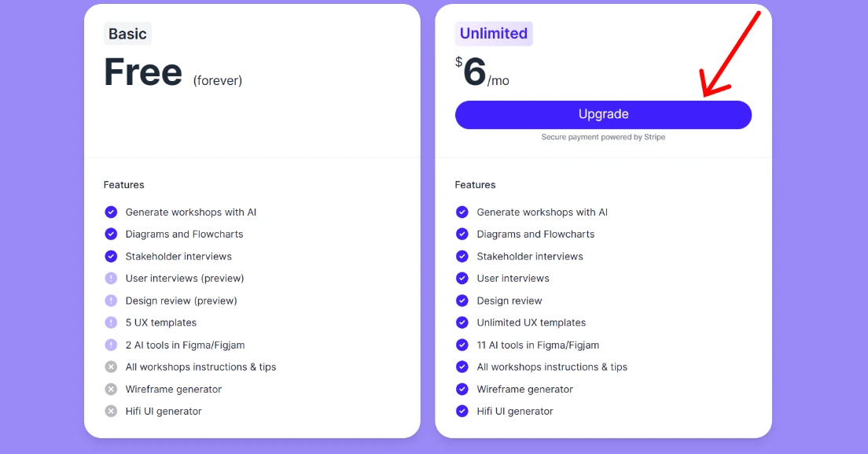Click checkmark next to Basic Diagrams and Flowcharts
Screen dimensions: 868x454
pos(112,234)
